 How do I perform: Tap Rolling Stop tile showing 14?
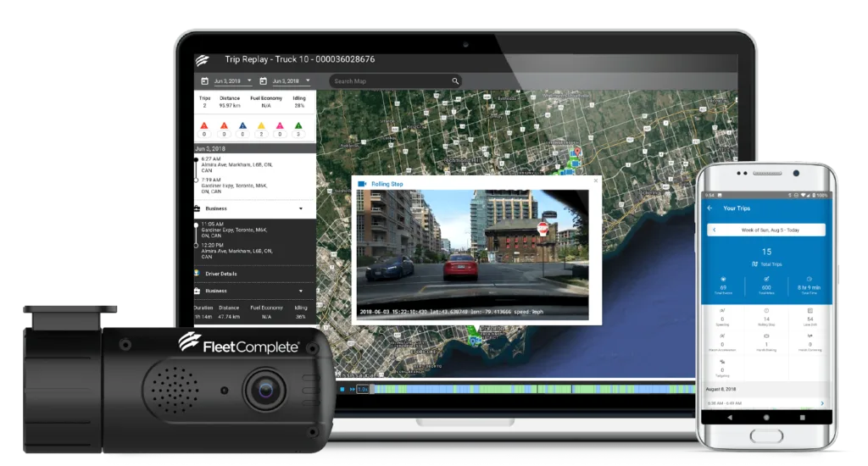(766, 317)
